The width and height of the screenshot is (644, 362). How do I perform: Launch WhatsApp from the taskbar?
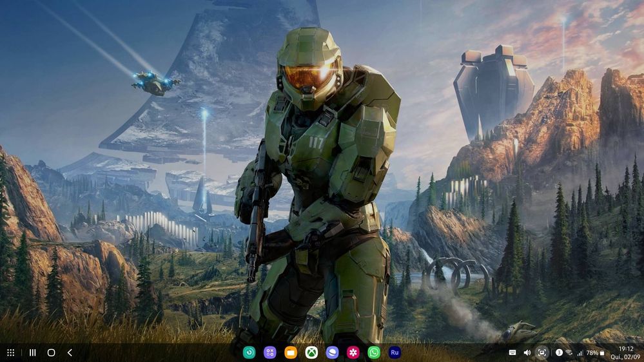click(374, 352)
